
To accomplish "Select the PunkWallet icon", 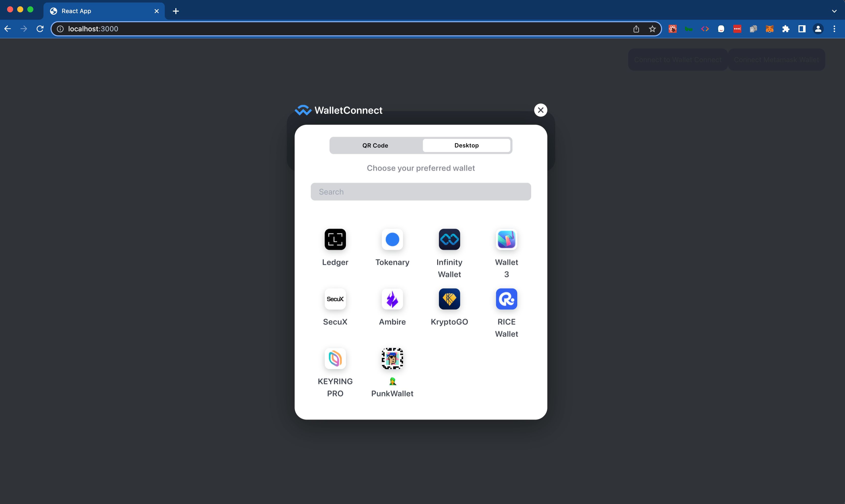I will 392,358.
